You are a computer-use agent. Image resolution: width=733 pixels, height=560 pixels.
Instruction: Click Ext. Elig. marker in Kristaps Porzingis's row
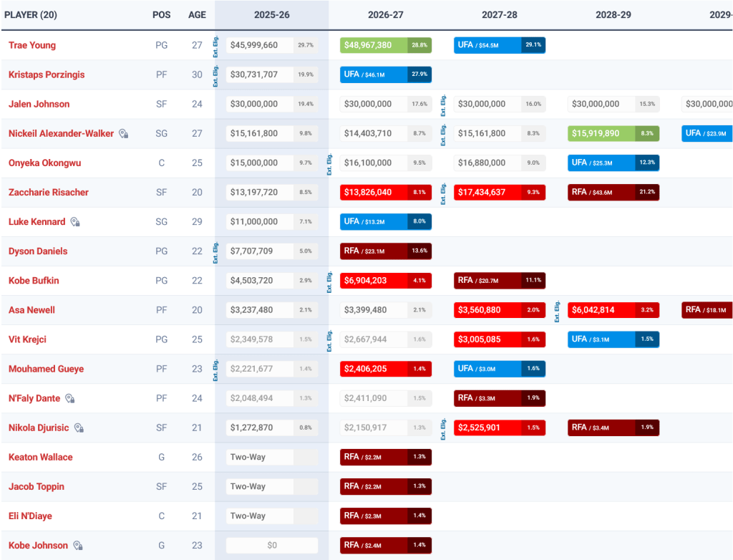216,74
